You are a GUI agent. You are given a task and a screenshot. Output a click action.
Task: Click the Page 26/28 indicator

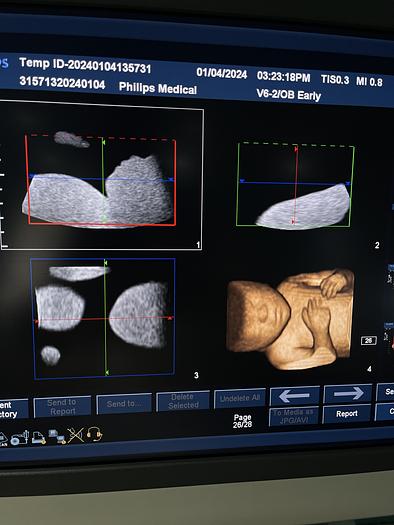(243, 421)
